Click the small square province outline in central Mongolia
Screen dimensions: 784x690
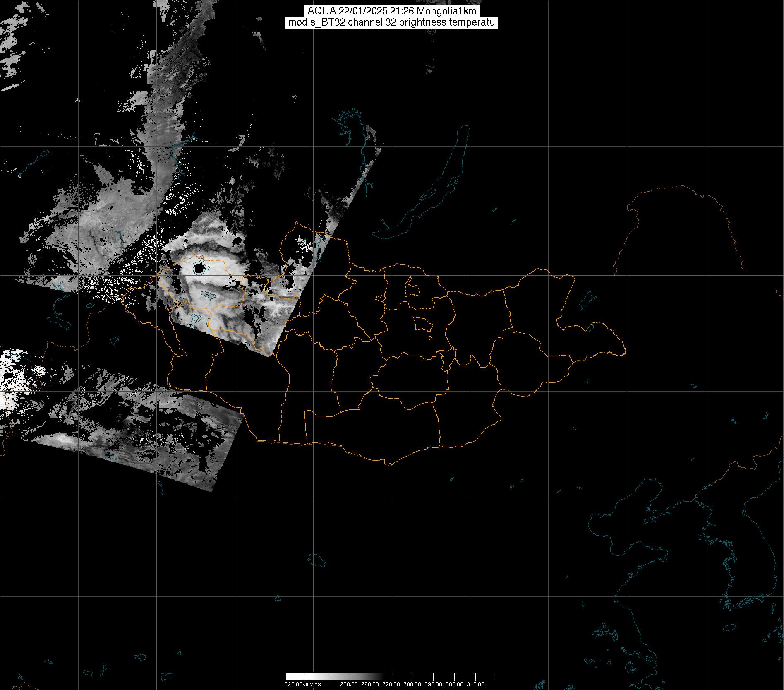coord(422,324)
